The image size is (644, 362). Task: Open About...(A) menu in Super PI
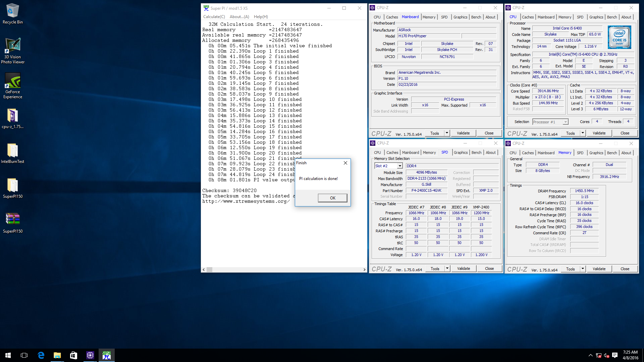(x=239, y=17)
